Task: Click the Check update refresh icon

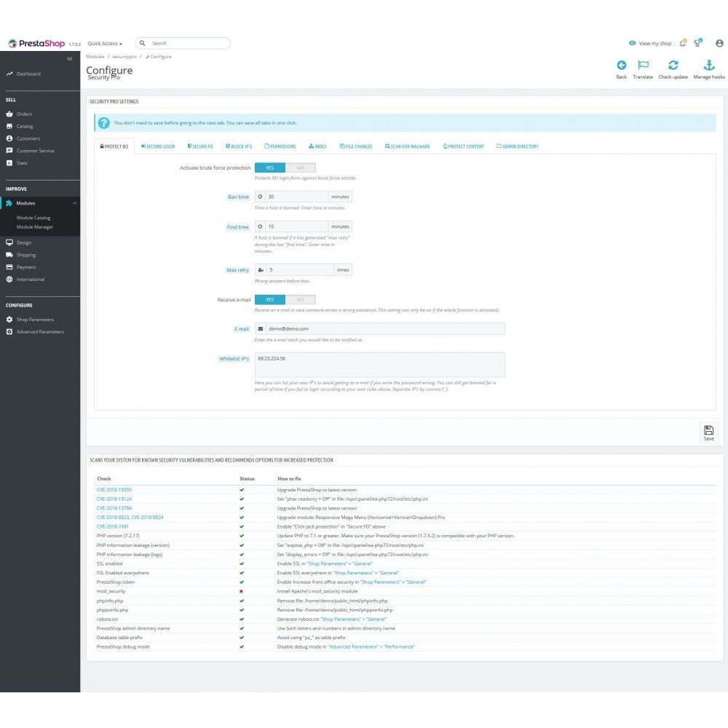Action: pos(673,65)
